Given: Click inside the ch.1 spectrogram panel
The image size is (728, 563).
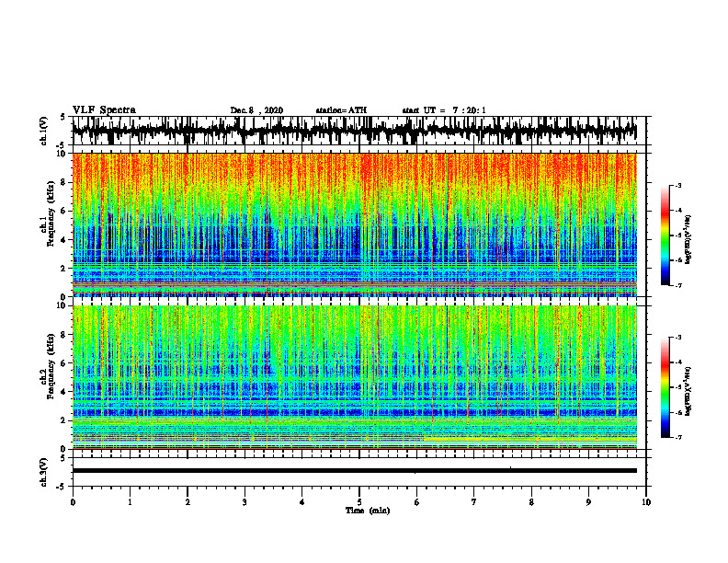Looking at the screenshot, I should [354, 224].
